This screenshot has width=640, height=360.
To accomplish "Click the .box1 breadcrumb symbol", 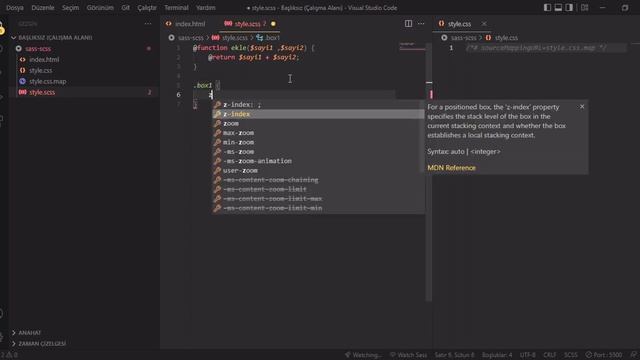I will 272,38.
